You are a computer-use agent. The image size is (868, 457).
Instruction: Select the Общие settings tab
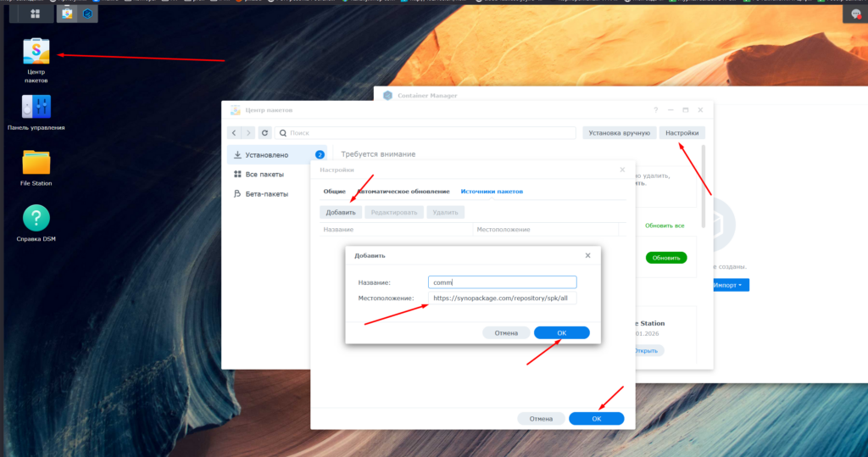pyautogui.click(x=334, y=192)
